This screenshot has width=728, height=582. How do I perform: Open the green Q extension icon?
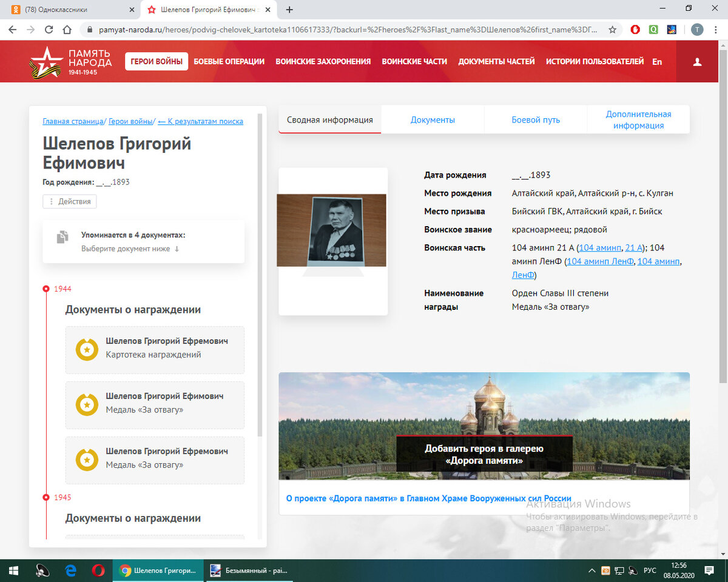point(653,28)
